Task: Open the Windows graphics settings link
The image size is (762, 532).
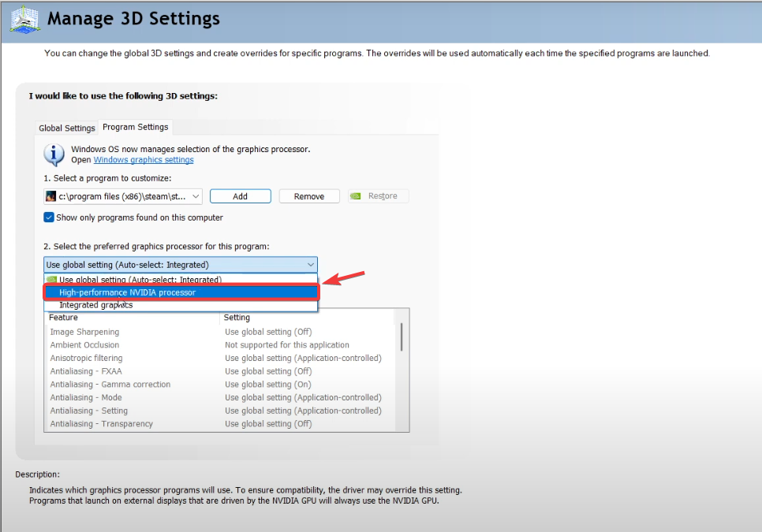Action: (x=144, y=160)
